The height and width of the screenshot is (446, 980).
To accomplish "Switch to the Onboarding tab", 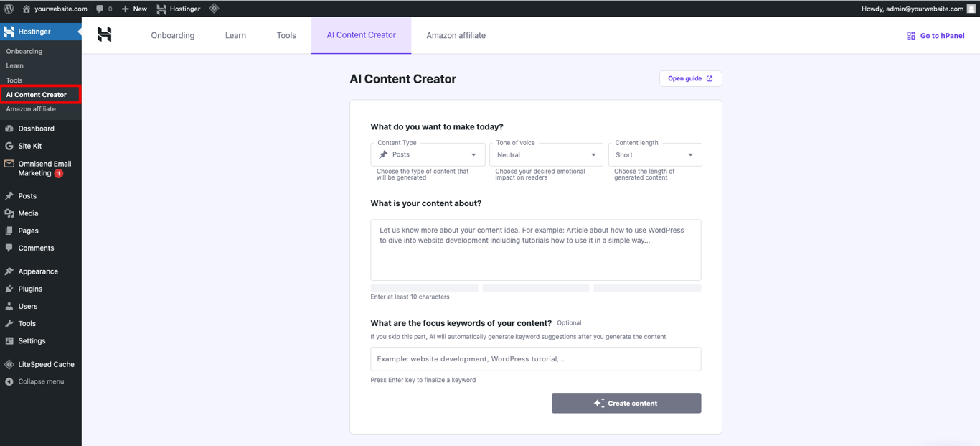I will tap(172, 34).
